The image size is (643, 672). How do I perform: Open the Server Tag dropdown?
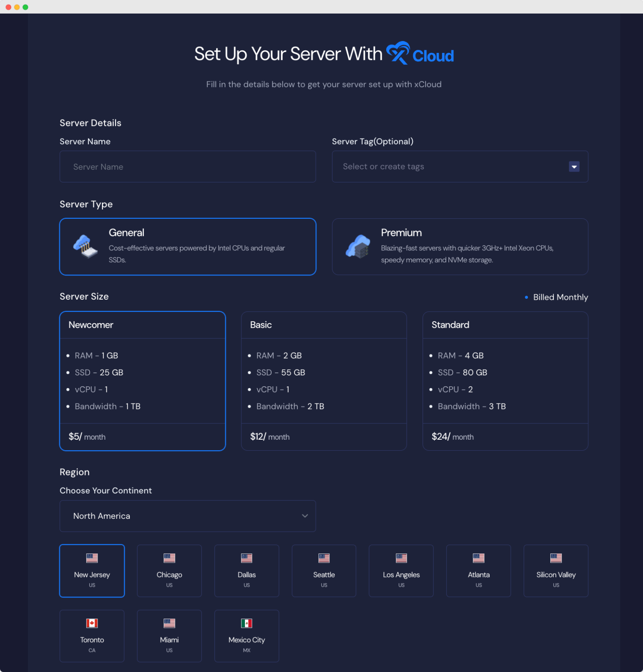[573, 167]
